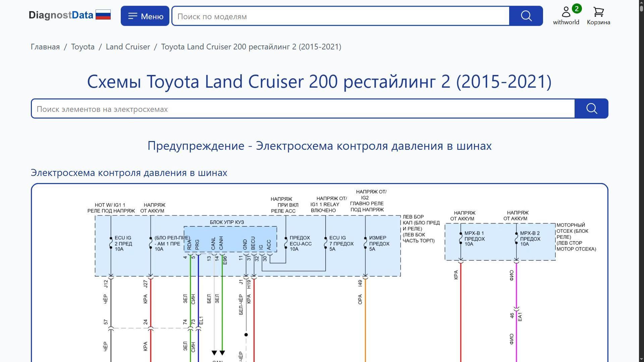644x362 pixels.
Task: Focus the Поиск элементов на электросхемах field
Action: point(303,109)
